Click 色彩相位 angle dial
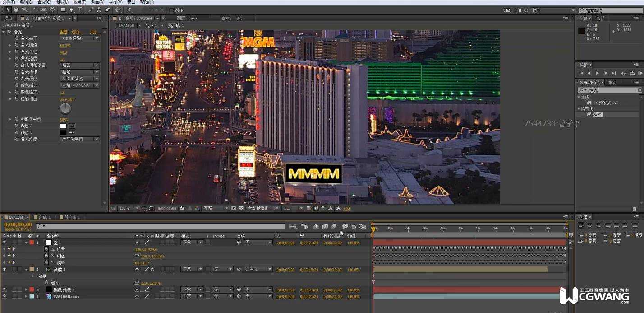This screenshot has height=313, width=644. tap(65, 108)
